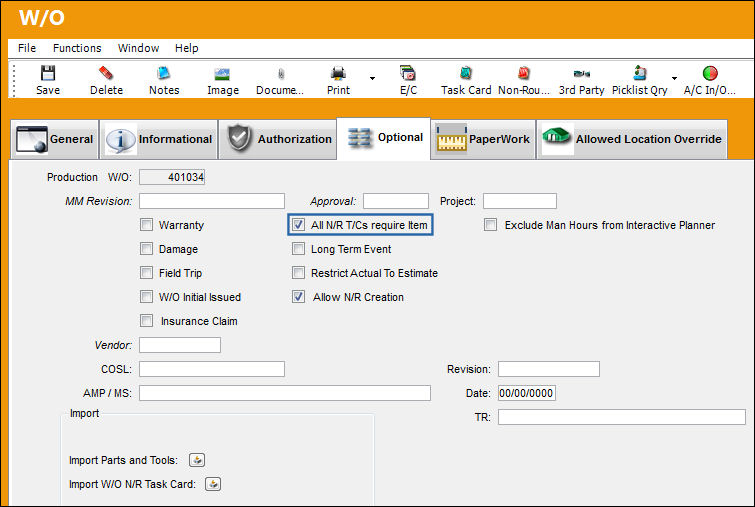Image resolution: width=755 pixels, height=507 pixels.
Task: Enable the Warranty checkbox
Action: tap(146, 225)
